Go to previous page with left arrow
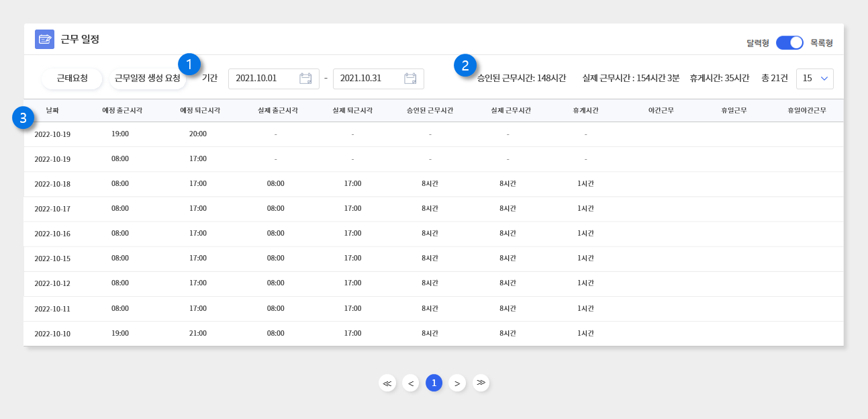 pos(410,383)
